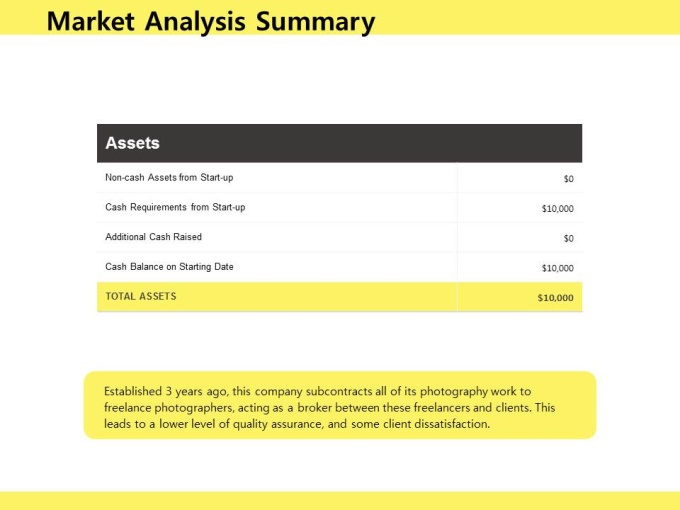
Task: Click Cash Balance on Starting Date label
Action: pyautogui.click(x=169, y=267)
